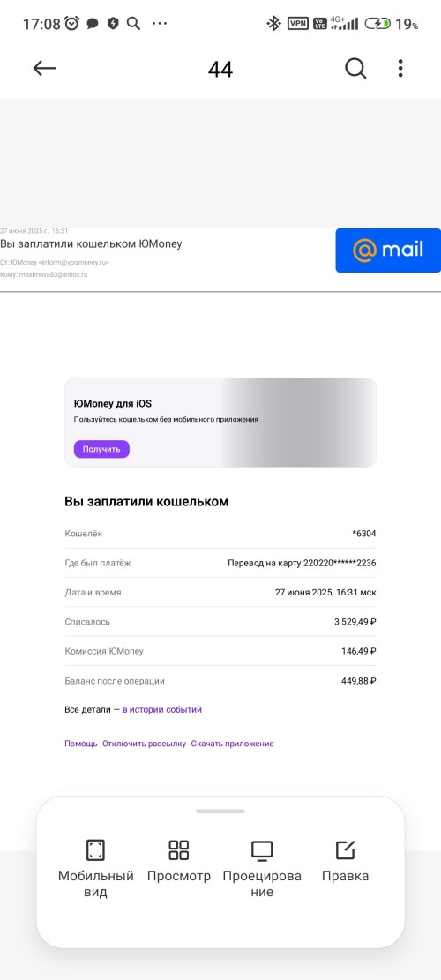Tap the Проецирование screen icon
Viewport: 441px width, 980px height.
pyautogui.click(x=262, y=850)
